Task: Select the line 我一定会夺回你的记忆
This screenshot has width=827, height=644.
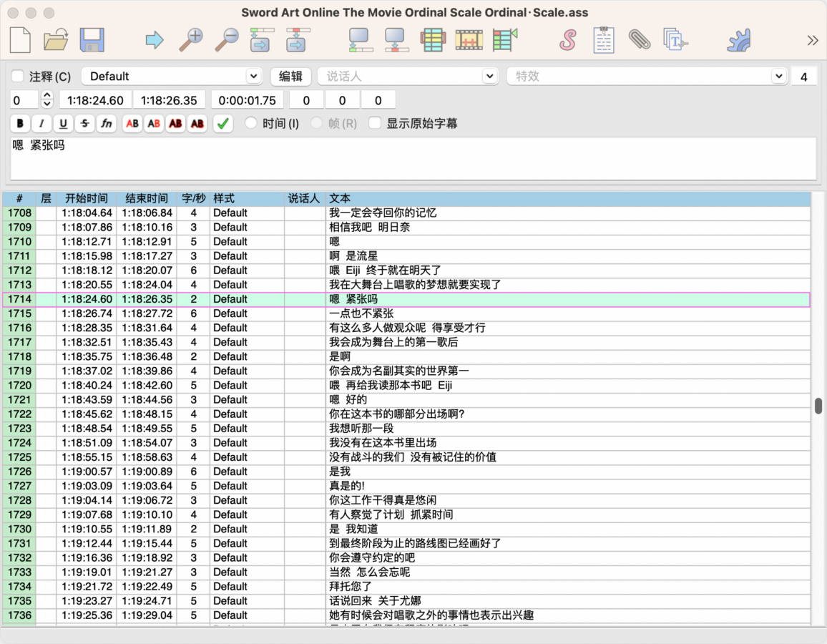Action: tap(406, 213)
